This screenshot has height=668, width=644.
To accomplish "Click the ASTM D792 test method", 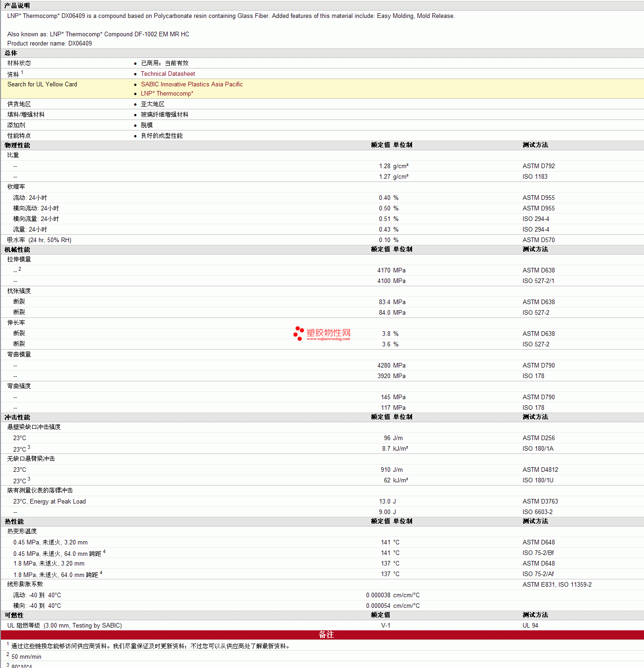I will (x=538, y=166).
